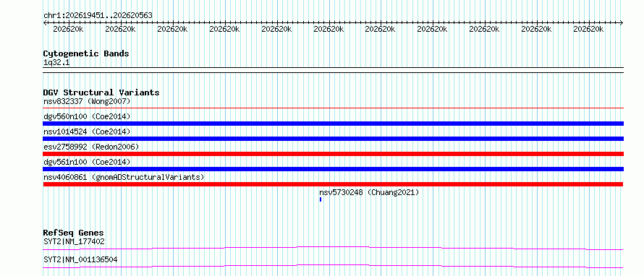The width and height of the screenshot is (644, 276).
Task: Click the Cytogenetic Bands track heading
Action: (86, 53)
